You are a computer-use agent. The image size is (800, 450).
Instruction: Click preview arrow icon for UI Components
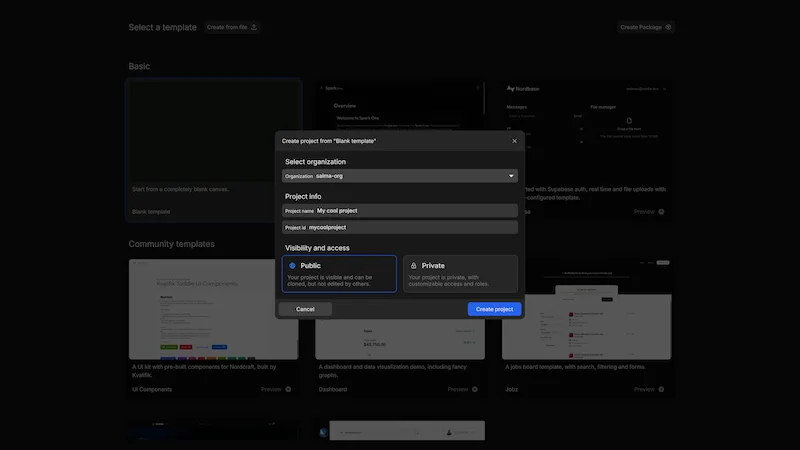pos(288,389)
